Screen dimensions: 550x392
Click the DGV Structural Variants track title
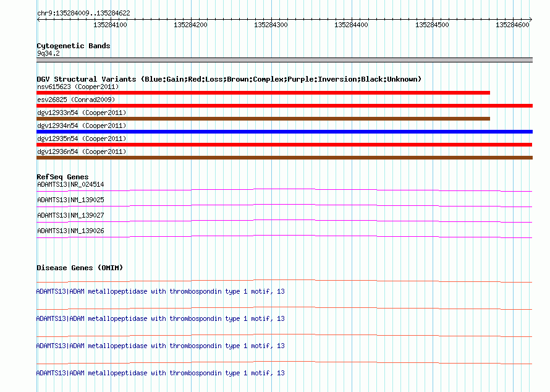[x=229, y=79]
